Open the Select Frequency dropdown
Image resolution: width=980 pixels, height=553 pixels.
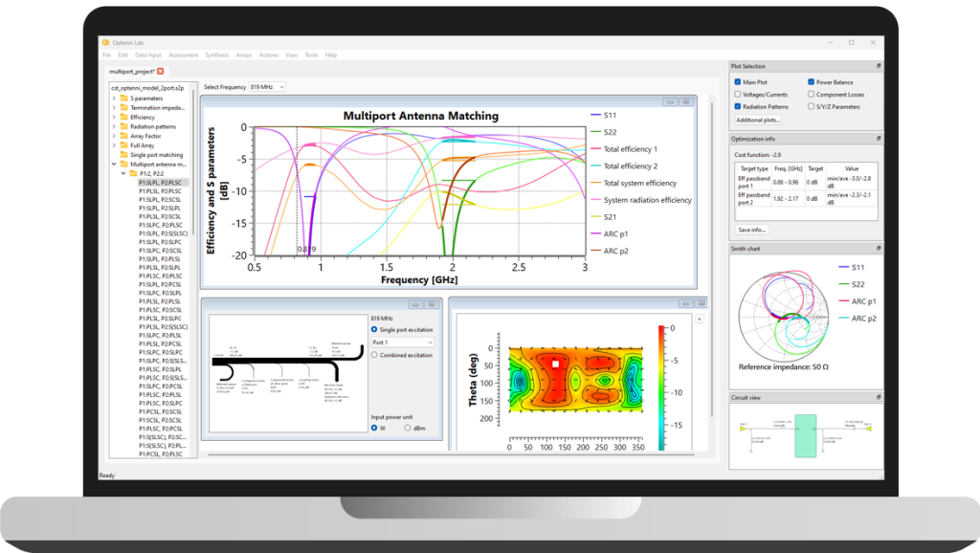click(x=268, y=87)
